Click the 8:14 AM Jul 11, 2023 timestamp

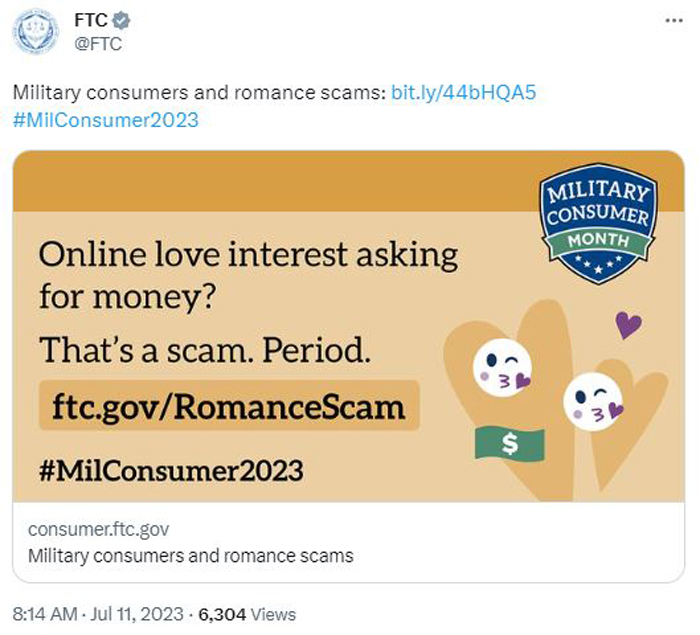tap(98, 614)
